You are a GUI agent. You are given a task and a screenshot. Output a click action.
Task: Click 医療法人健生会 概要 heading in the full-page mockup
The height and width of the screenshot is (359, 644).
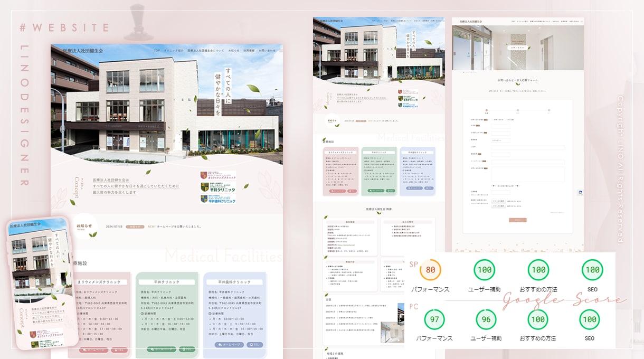[x=379, y=210]
